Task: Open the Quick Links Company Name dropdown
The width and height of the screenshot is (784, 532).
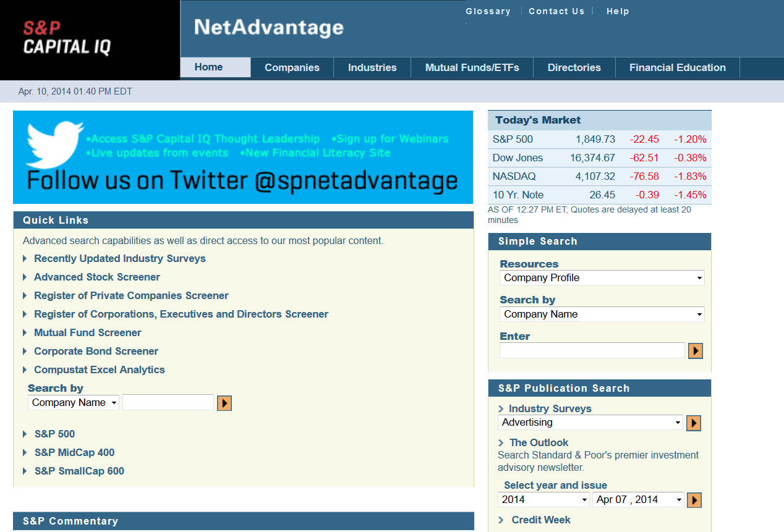Action: [x=74, y=403]
